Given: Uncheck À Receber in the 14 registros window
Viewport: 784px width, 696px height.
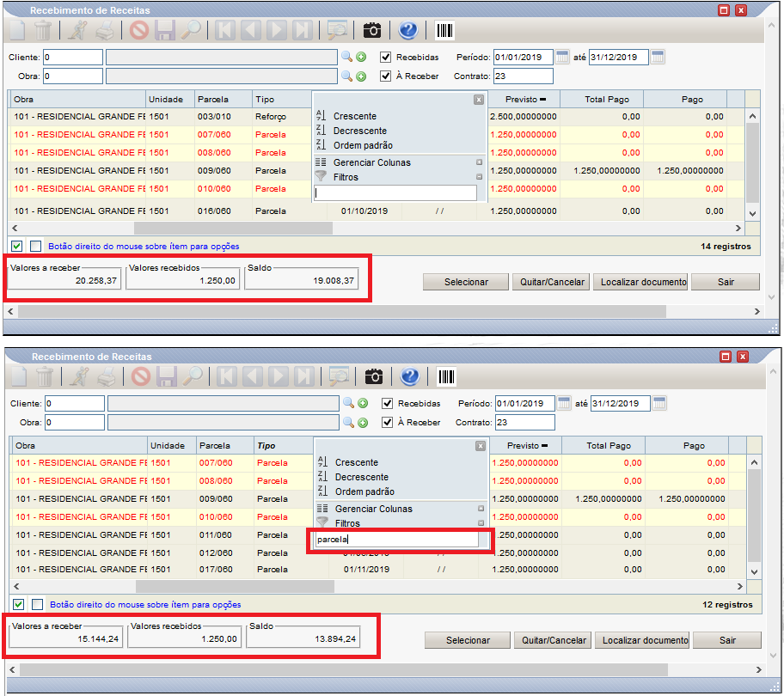Looking at the screenshot, I should [385, 76].
